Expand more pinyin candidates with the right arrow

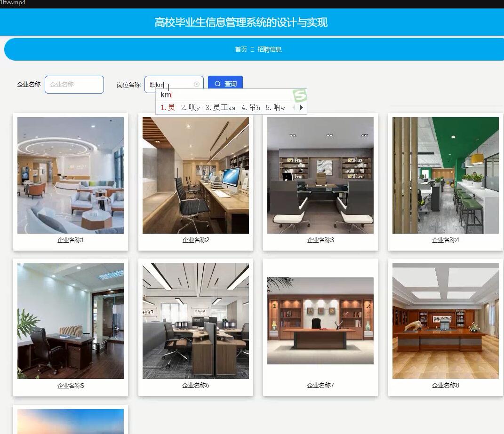coord(302,107)
